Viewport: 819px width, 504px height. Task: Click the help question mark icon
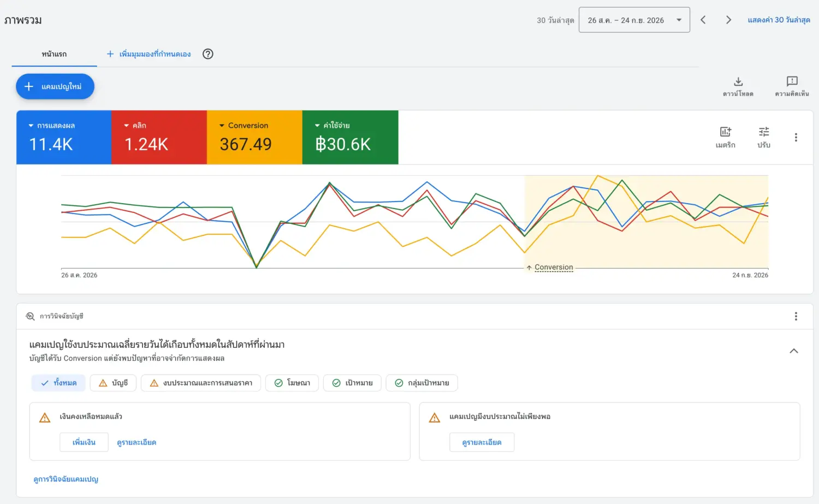pyautogui.click(x=207, y=54)
